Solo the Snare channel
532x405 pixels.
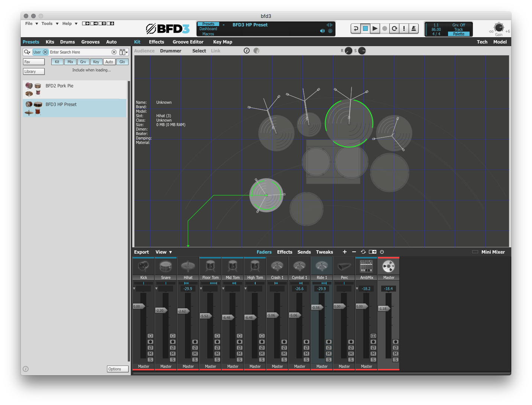pyautogui.click(x=173, y=360)
